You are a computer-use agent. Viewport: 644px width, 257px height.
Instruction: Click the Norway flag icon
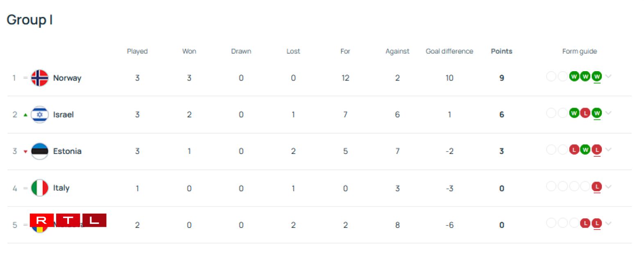(x=40, y=78)
